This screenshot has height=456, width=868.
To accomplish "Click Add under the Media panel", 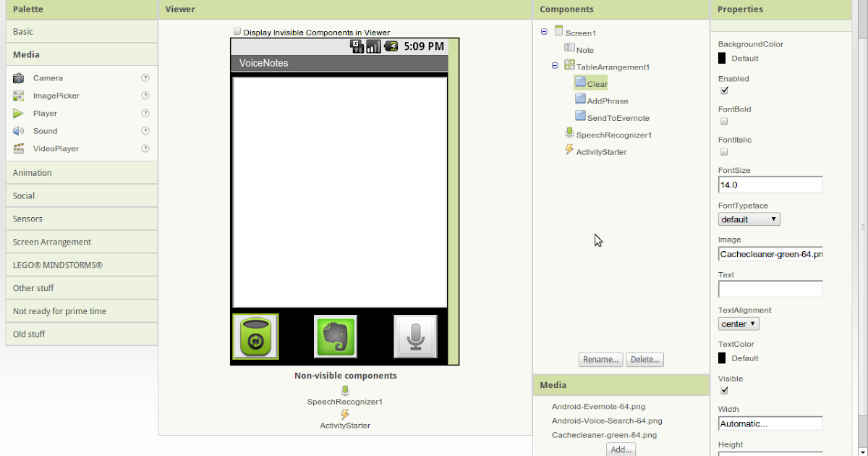I will 621,449.
